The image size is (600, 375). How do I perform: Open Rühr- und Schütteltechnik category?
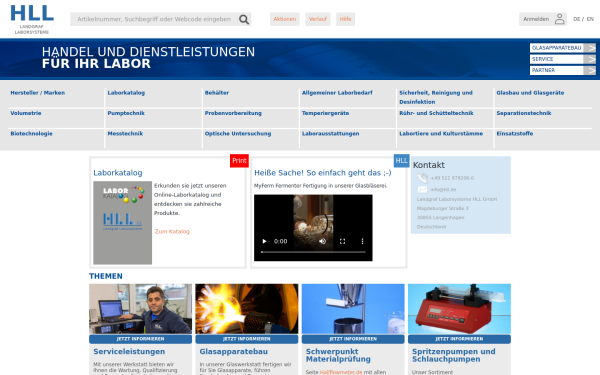pos(436,113)
